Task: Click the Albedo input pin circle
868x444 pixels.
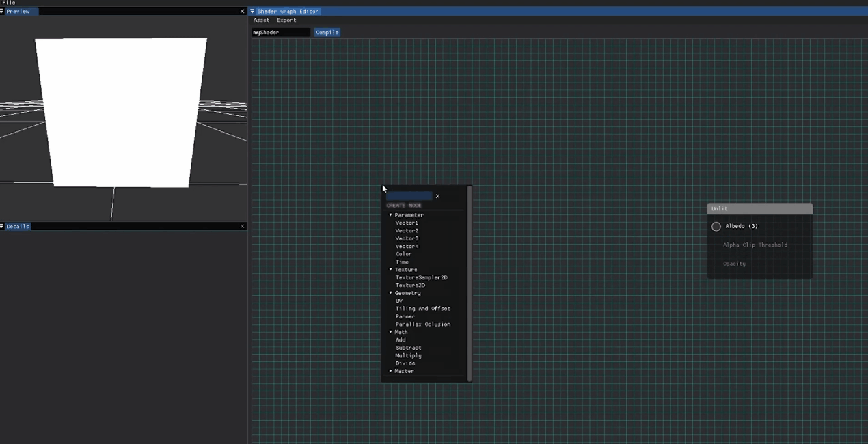Action: click(x=716, y=226)
